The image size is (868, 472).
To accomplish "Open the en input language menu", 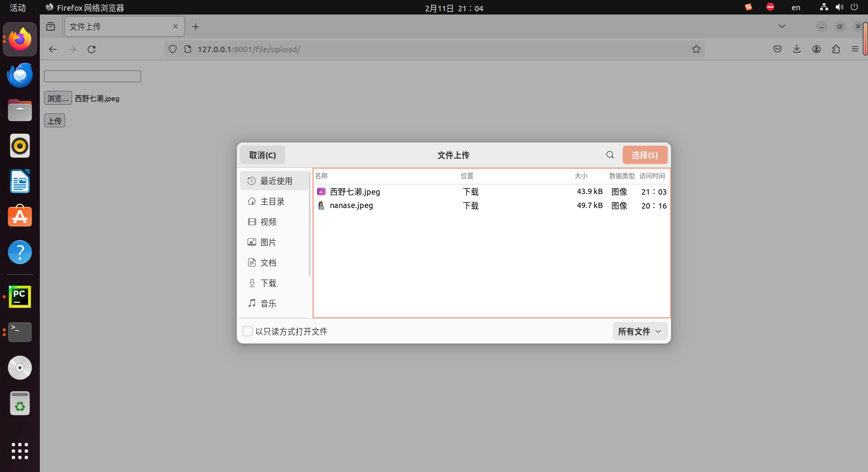I will (795, 8).
